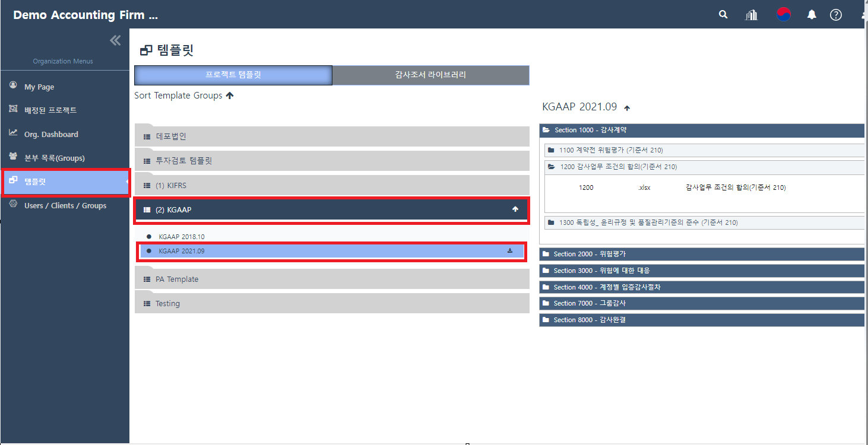Open help using the question mark icon

[x=835, y=14]
